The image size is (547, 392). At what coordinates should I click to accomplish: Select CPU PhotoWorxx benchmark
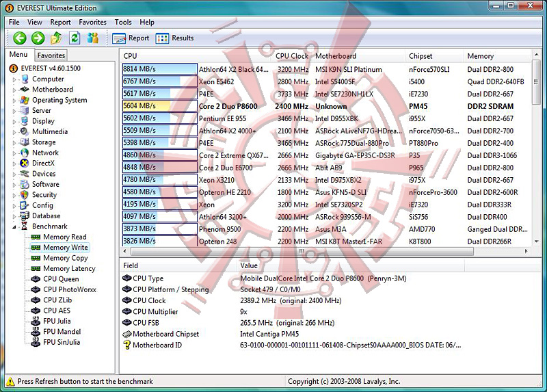pos(70,289)
